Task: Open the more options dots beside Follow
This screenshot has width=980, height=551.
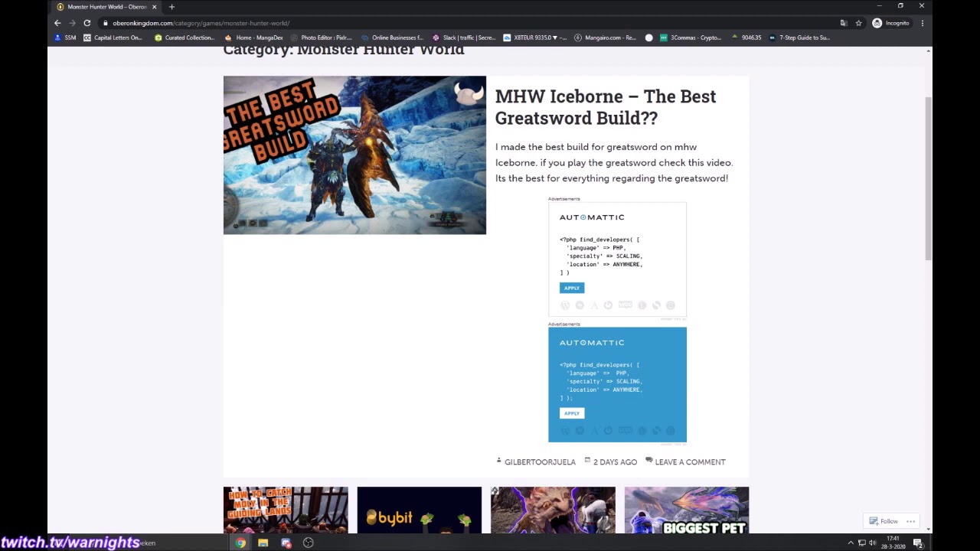Action: click(911, 521)
